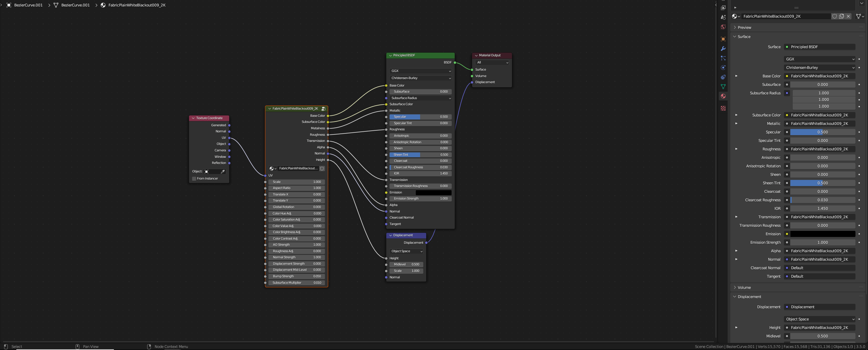Viewport: 868px width, 350px height.
Task: Enable the From Instancer checkbox
Action: (194, 178)
